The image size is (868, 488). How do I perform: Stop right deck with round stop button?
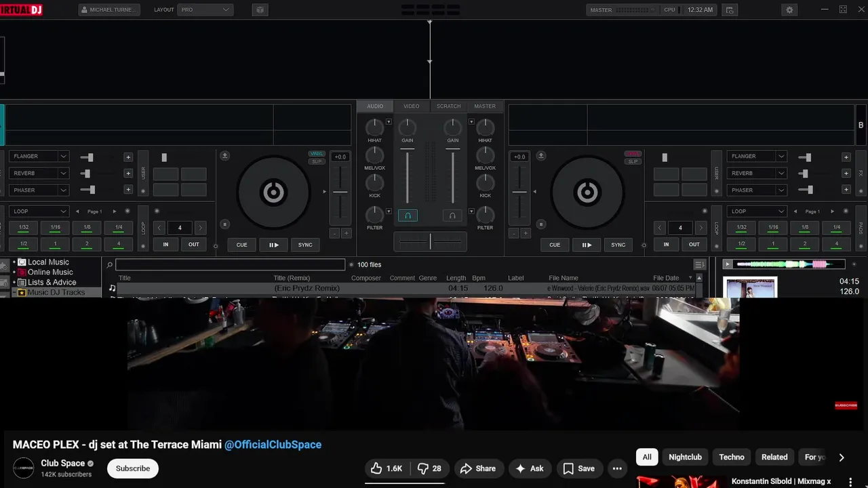tap(541, 224)
